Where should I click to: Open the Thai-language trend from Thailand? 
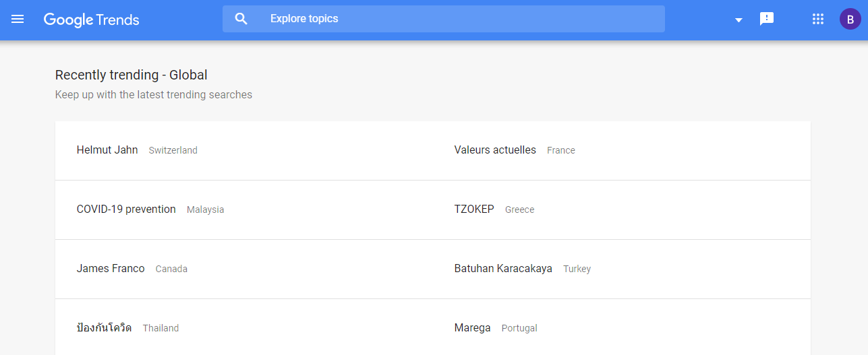pos(104,328)
